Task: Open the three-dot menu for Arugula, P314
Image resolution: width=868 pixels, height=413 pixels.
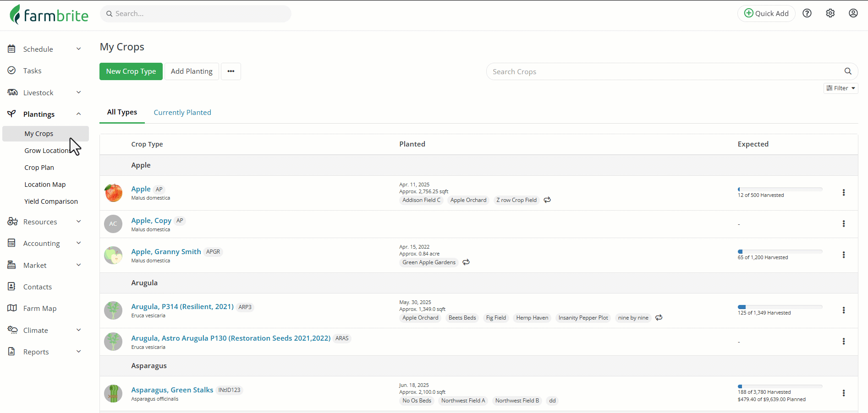Action: [844, 310]
